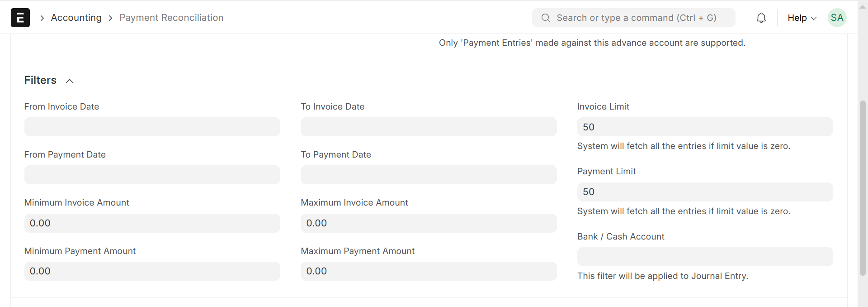The image size is (868, 307).
Task: Edit the Payment Limit value
Action: (704, 192)
